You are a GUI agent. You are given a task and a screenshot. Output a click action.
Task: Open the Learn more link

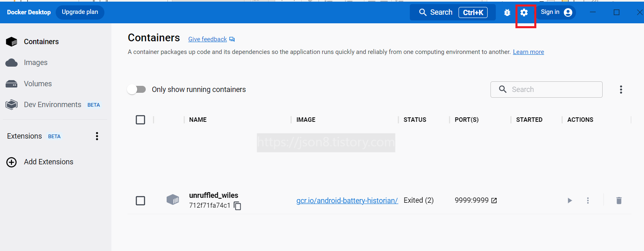[529, 52]
